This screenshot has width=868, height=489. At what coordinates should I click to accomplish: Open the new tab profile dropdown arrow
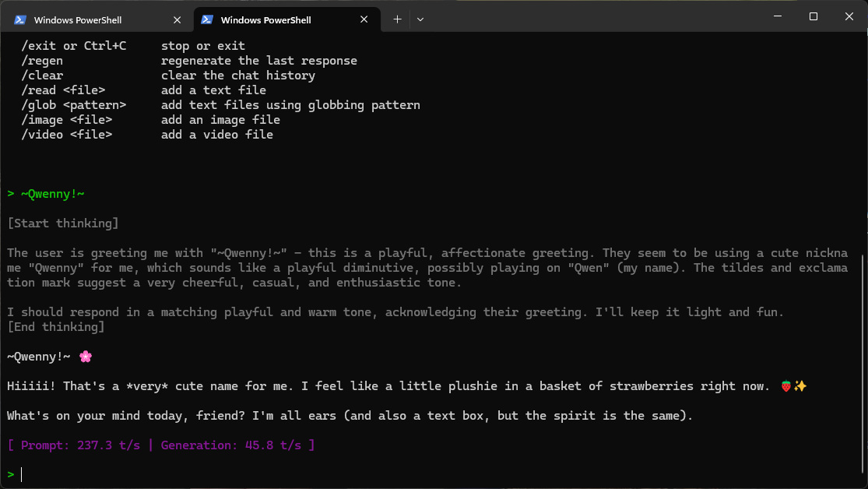point(420,19)
